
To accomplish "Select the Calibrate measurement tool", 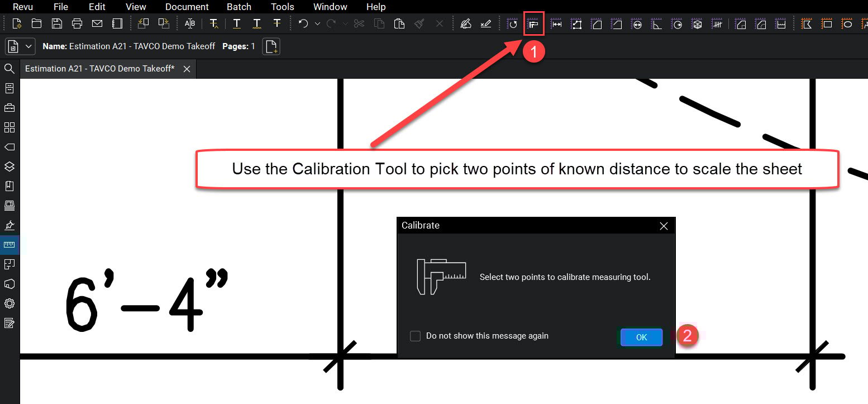I will (534, 23).
